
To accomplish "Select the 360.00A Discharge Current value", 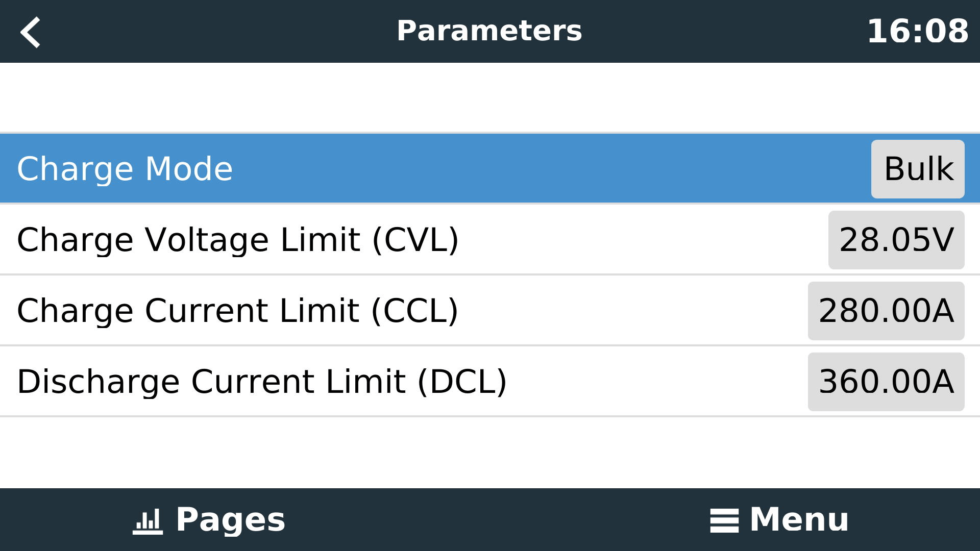I will click(x=886, y=381).
